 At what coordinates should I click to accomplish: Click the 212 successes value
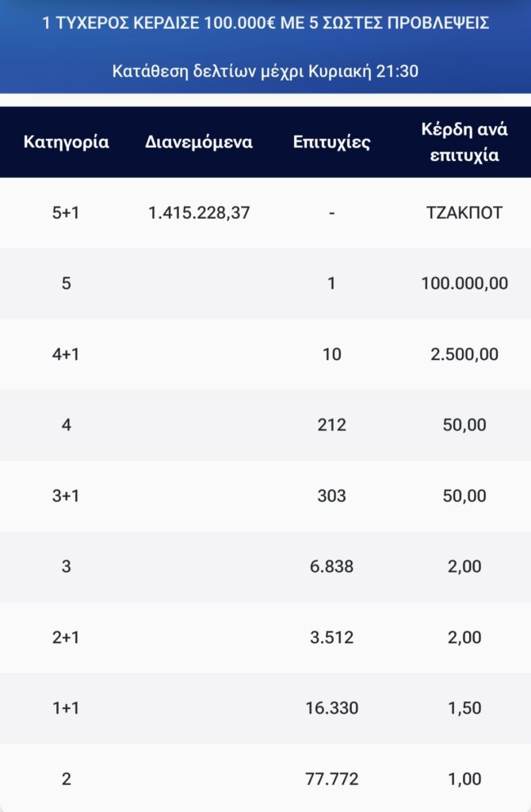(x=332, y=425)
